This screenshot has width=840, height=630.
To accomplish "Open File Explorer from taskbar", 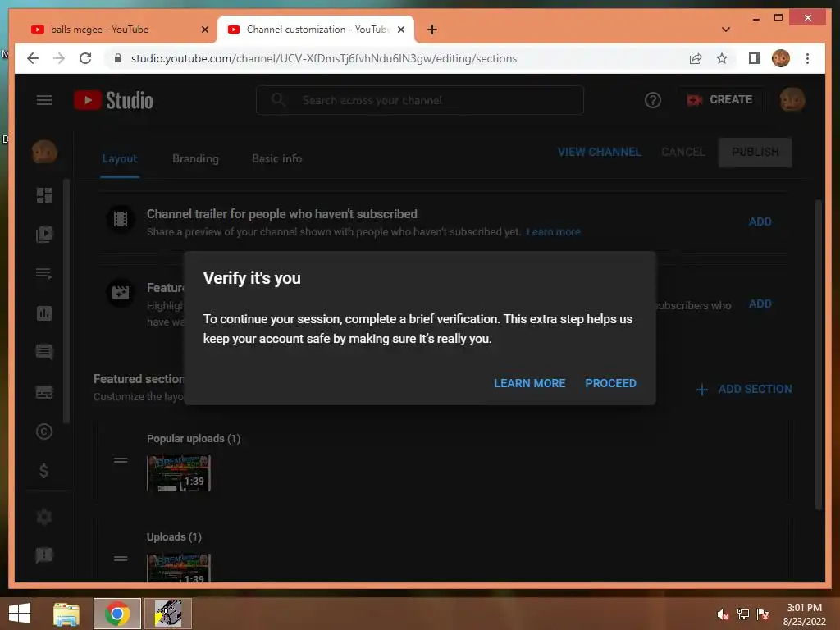I will 66,614.
